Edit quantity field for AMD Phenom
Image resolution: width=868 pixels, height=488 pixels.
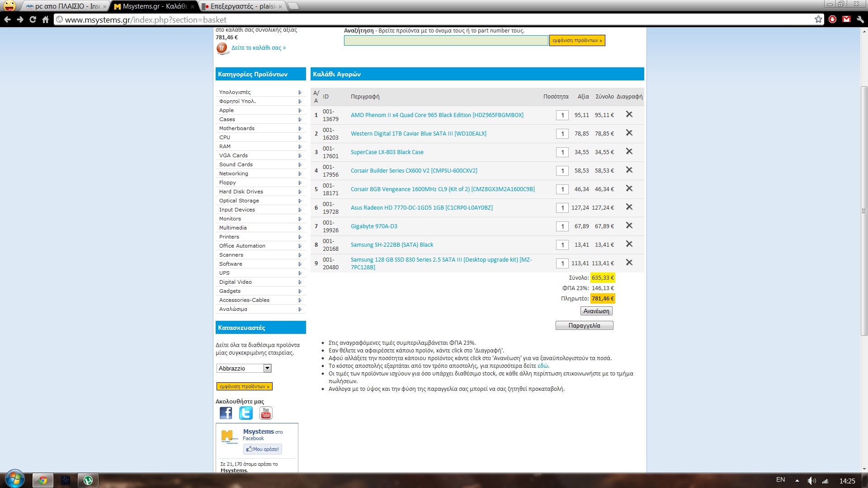click(562, 115)
